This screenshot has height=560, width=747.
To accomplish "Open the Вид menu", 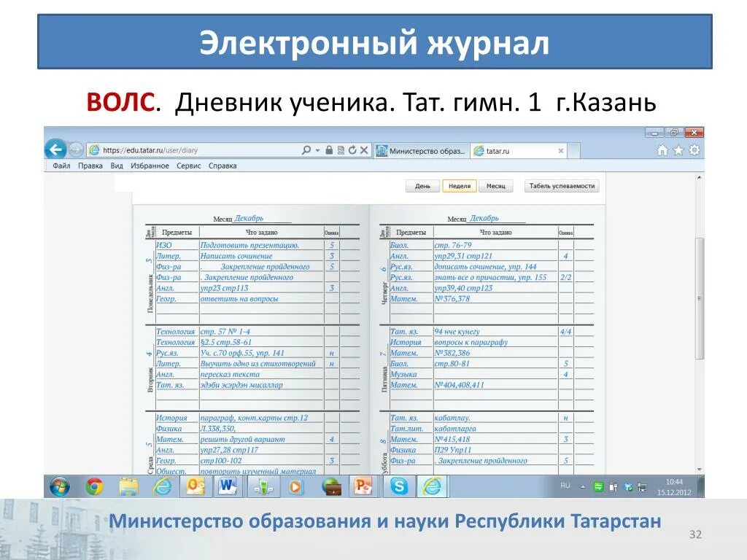I will point(117,166).
